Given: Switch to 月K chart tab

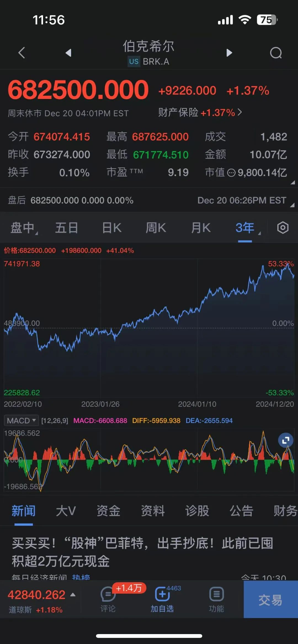Looking at the screenshot, I should (x=201, y=228).
